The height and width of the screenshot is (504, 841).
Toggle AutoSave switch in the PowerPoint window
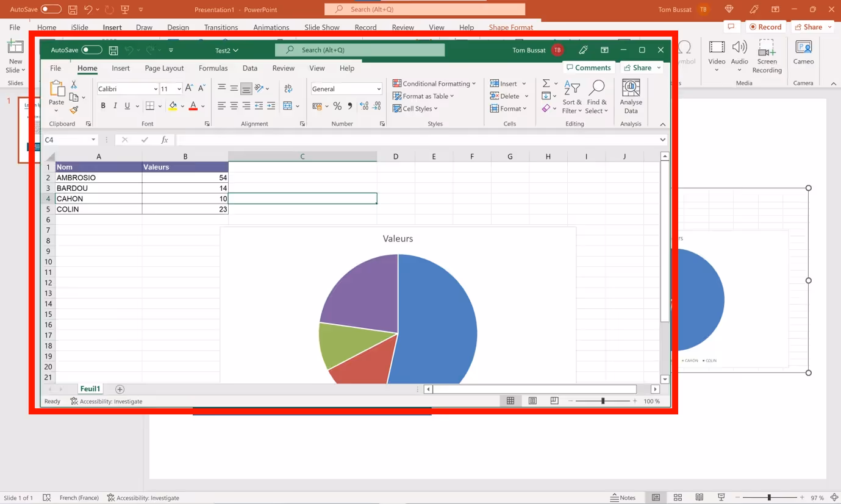click(x=51, y=10)
